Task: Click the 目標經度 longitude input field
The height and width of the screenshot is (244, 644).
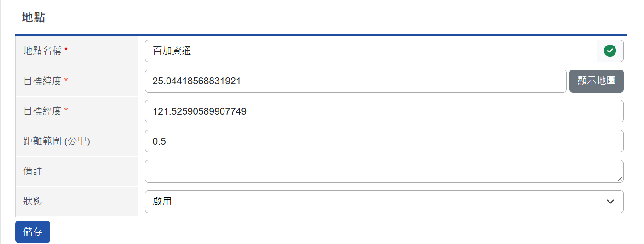Action: point(384,111)
